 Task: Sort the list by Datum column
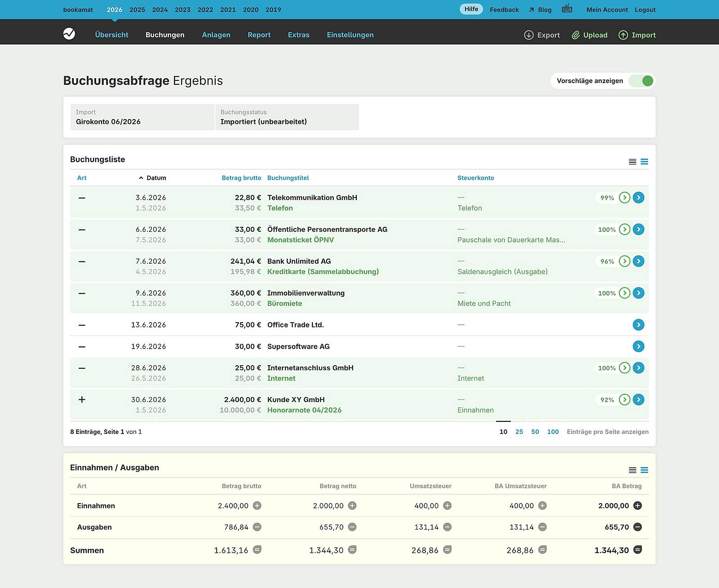point(156,178)
